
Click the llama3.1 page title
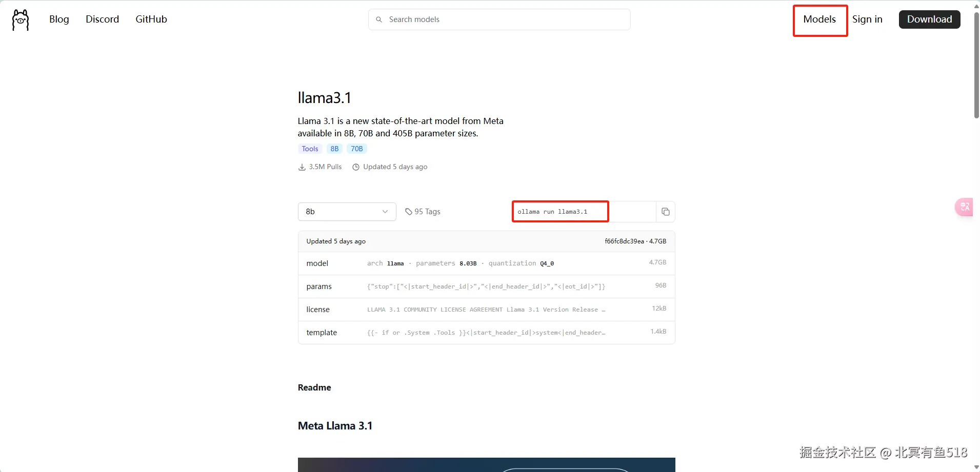(325, 98)
